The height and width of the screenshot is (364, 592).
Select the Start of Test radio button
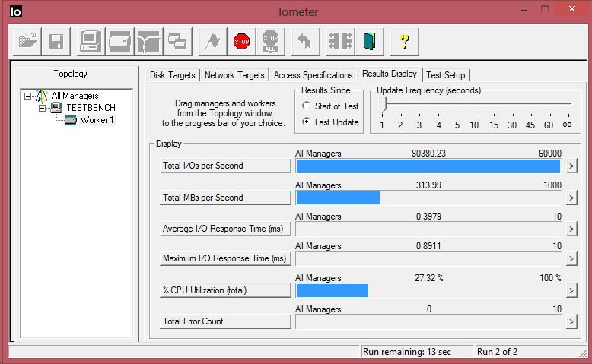coord(307,106)
